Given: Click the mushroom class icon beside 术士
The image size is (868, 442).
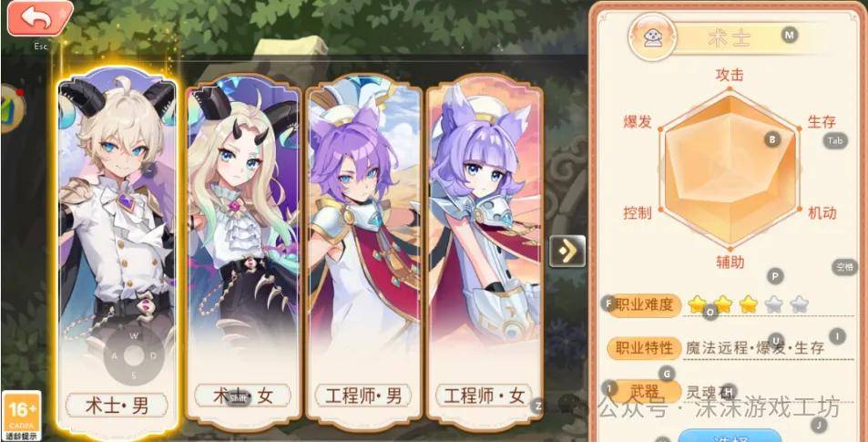Looking at the screenshot, I should (x=652, y=37).
